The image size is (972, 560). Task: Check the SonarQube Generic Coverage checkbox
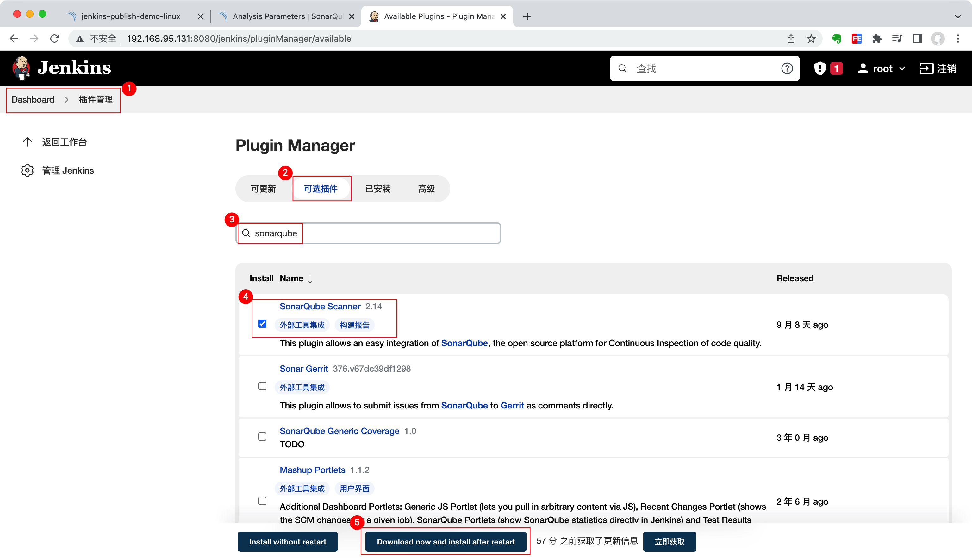click(x=262, y=437)
